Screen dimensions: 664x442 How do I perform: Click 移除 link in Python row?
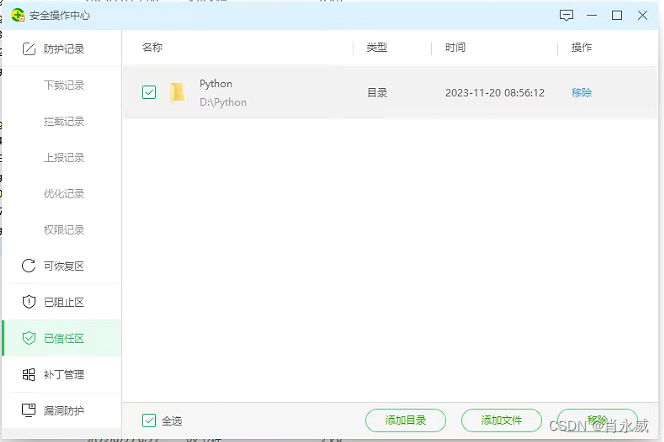(x=581, y=93)
